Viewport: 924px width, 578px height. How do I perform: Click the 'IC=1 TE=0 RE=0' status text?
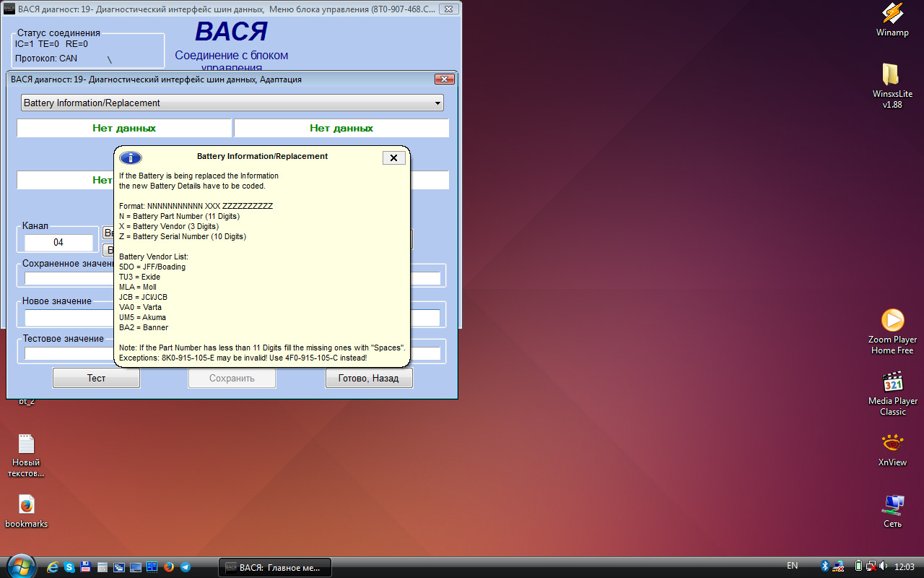[x=51, y=44]
